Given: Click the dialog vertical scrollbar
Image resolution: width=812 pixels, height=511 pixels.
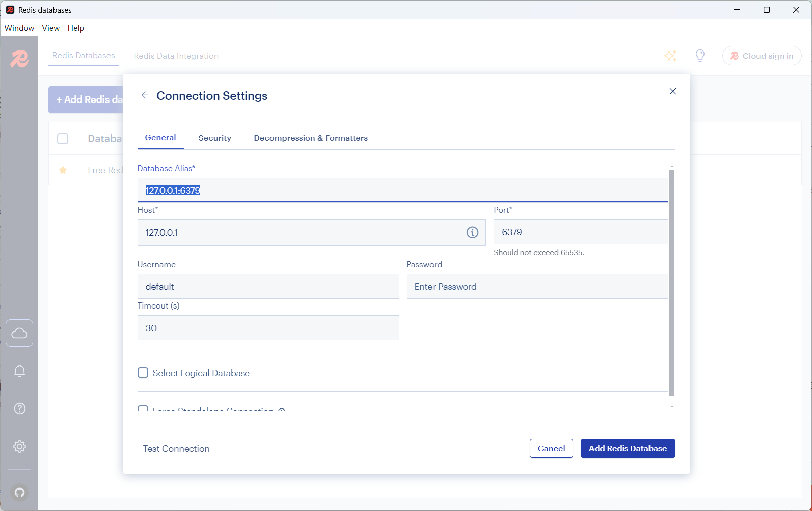Looking at the screenshot, I should coord(672,283).
